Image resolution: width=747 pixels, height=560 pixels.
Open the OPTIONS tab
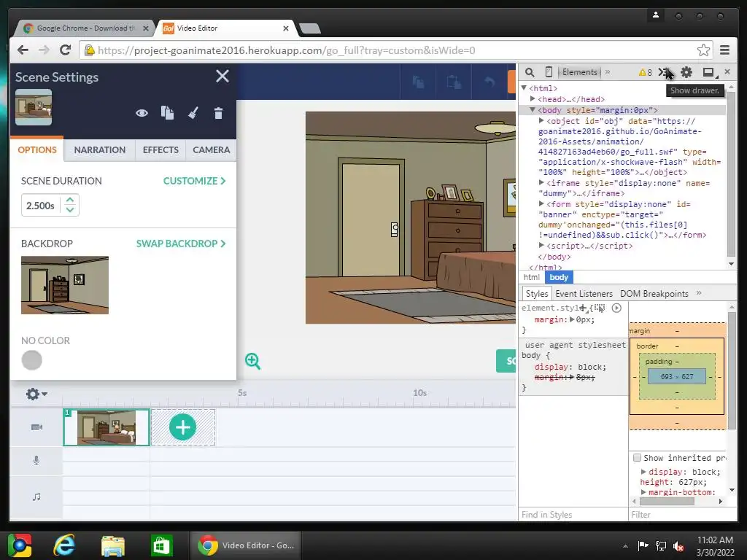tap(37, 150)
